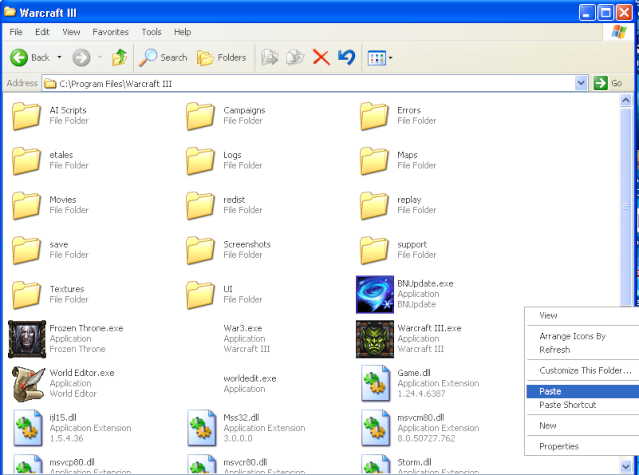Open the Forward history dropdown arrow
Screen dimensions: 639x475
pyautogui.click(x=100, y=57)
